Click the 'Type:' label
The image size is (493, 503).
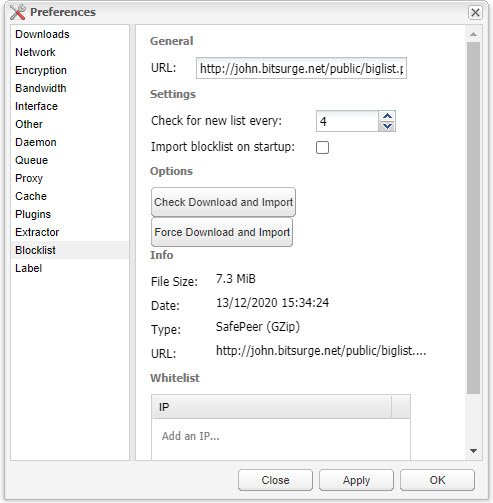click(x=166, y=330)
